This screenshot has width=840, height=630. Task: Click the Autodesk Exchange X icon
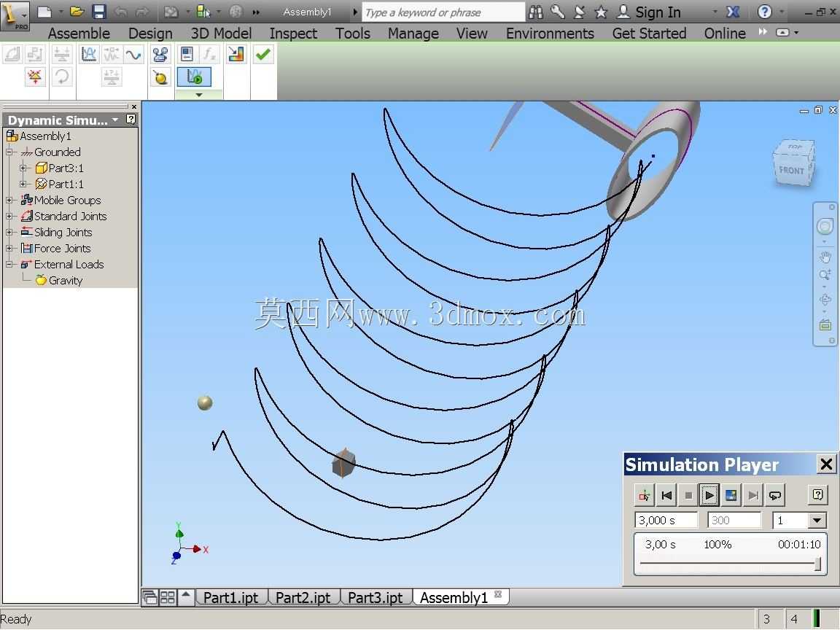[x=733, y=12]
